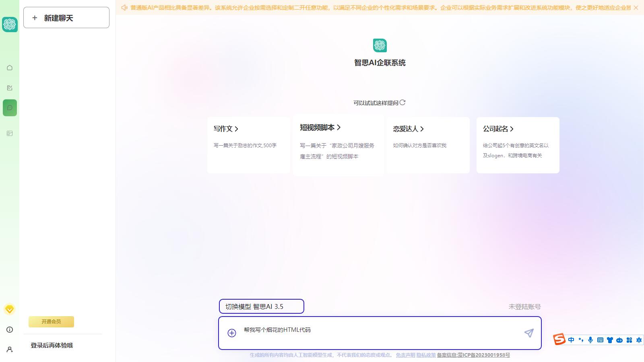Image resolution: width=644 pixels, height=362 pixels.
Task: Open the user profile icon
Action: pyautogui.click(x=10, y=350)
